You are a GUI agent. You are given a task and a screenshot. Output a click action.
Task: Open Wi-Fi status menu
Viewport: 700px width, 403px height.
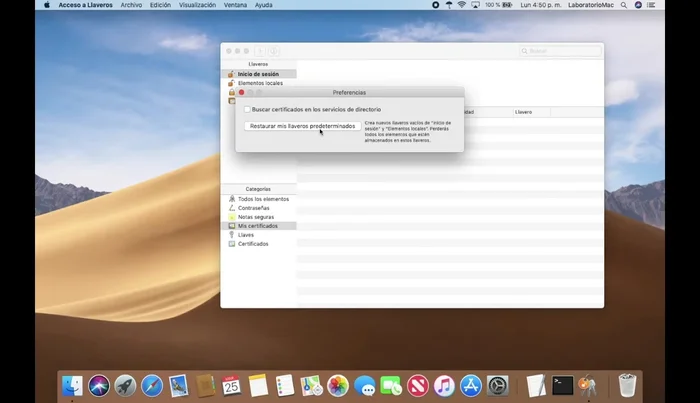[461, 5]
